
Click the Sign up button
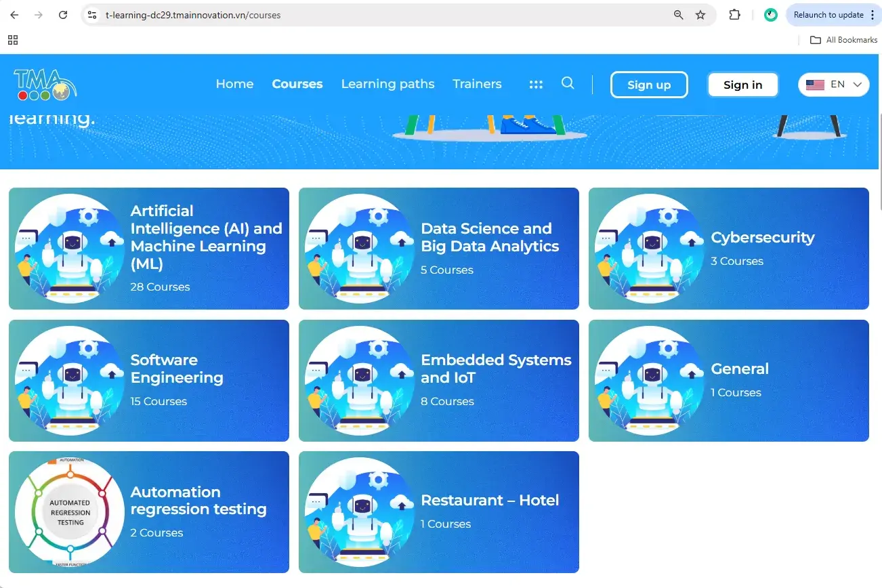tap(649, 85)
